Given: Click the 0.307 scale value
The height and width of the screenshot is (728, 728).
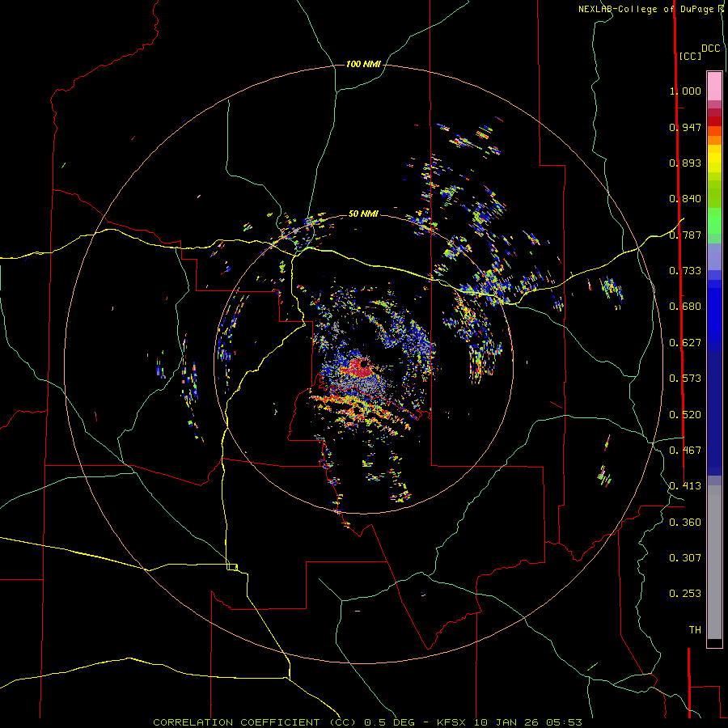Looking at the screenshot, I should pos(685,558).
